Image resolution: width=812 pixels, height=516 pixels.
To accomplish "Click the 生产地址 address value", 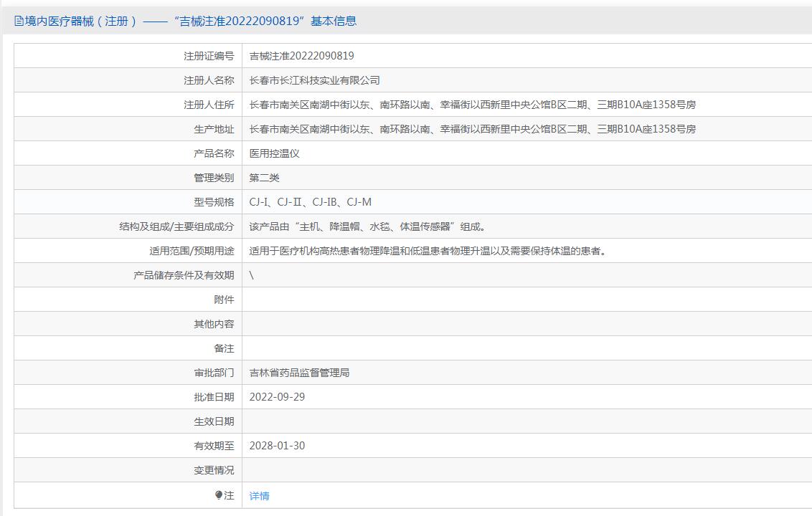I will coord(472,129).
